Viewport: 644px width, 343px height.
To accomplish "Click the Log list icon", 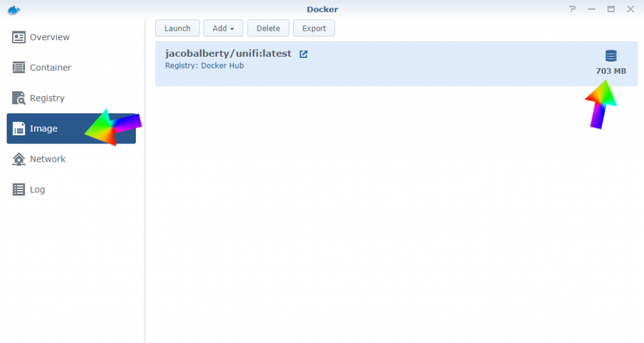I will 18,189.
